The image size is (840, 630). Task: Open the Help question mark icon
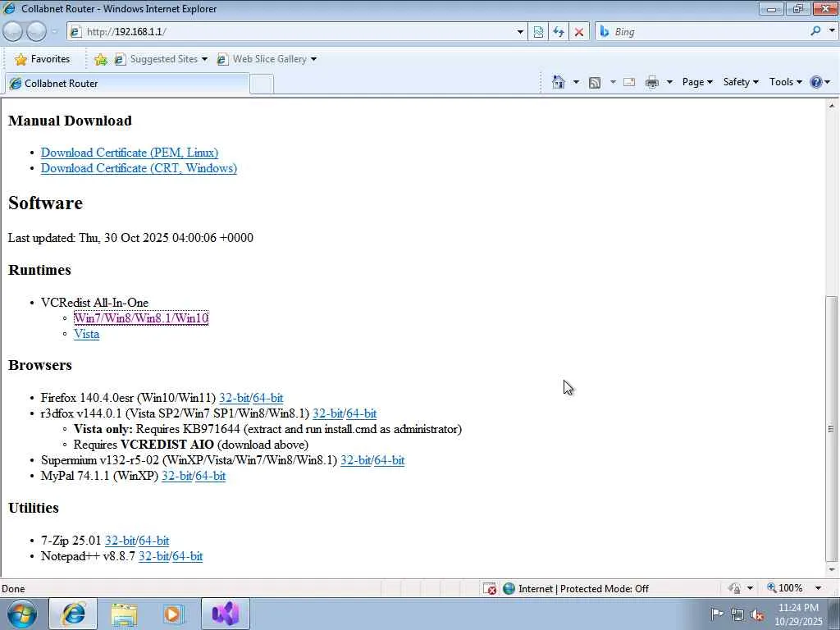pyautogui.click(x=816, y=82)
